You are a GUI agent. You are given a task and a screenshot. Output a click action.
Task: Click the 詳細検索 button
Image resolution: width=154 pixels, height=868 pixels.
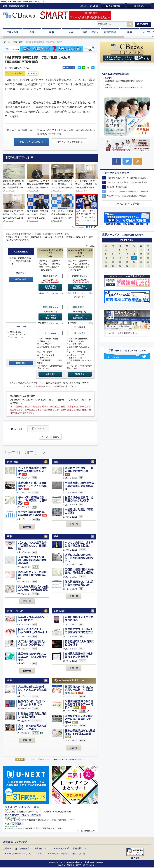(143, 24)
